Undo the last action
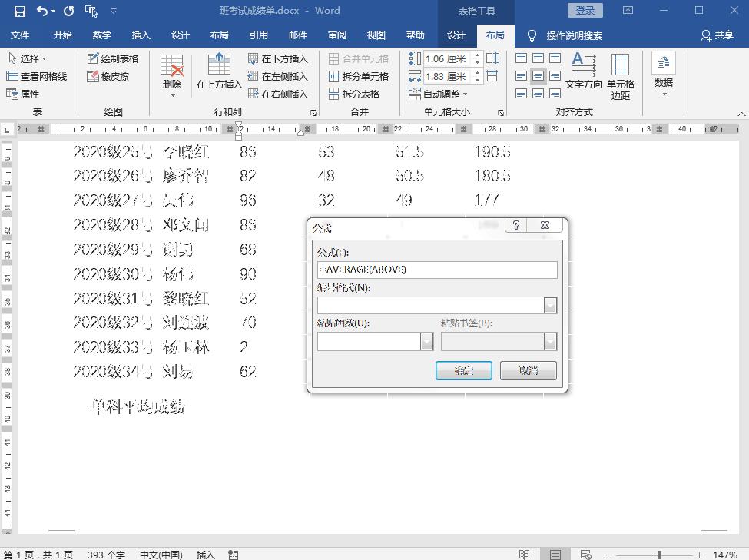Screen dimensions: 749x560 point(42,11)
